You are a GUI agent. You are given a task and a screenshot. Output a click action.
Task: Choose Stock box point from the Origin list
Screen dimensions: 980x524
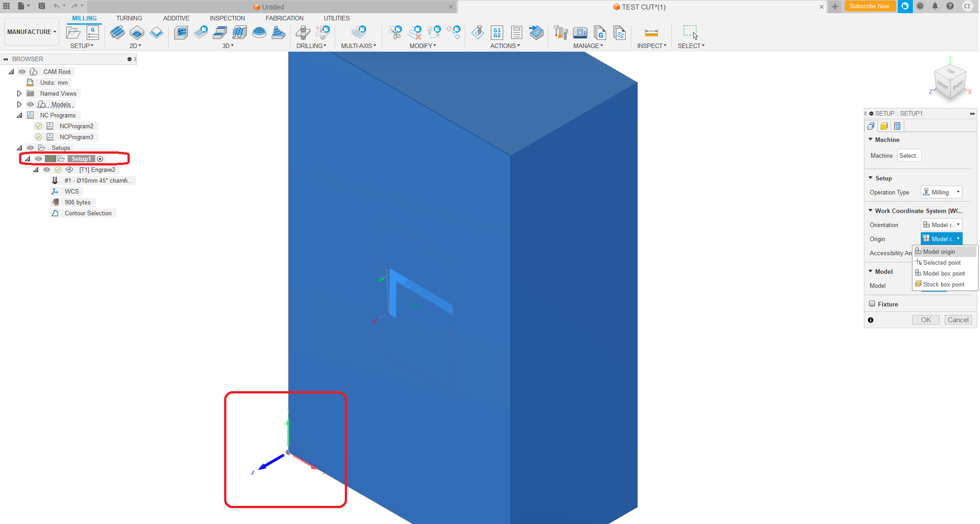943,284
